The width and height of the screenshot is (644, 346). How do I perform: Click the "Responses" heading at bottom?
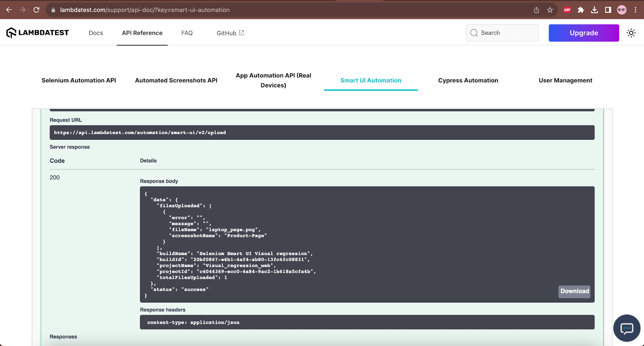point(63,337)
